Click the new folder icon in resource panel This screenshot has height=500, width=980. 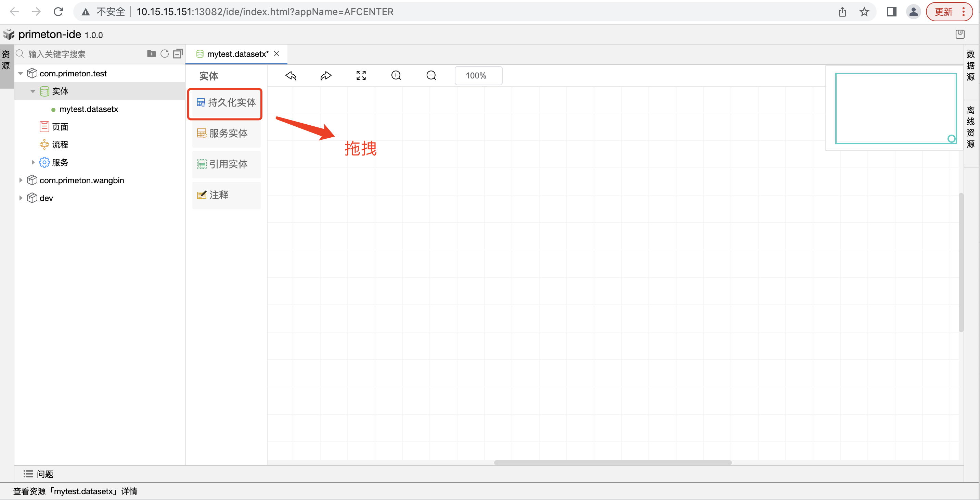coord(151,54)
